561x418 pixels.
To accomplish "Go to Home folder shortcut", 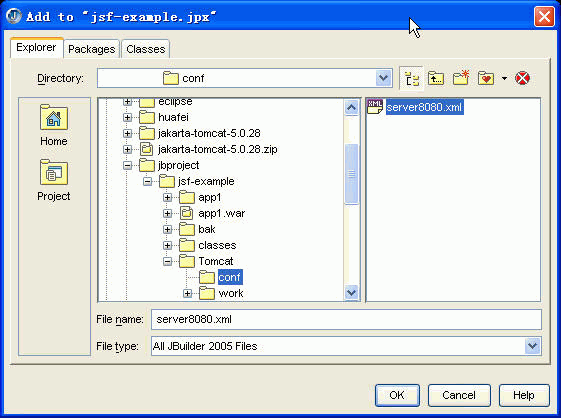I will (x=54, y=125).
